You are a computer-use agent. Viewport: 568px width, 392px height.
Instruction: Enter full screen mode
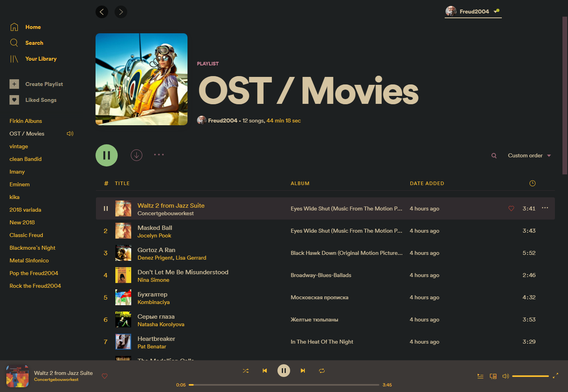[x=555, y=376]
